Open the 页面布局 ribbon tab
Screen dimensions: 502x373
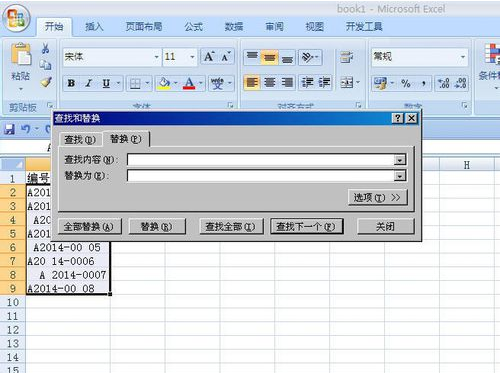tap(144, 26)
